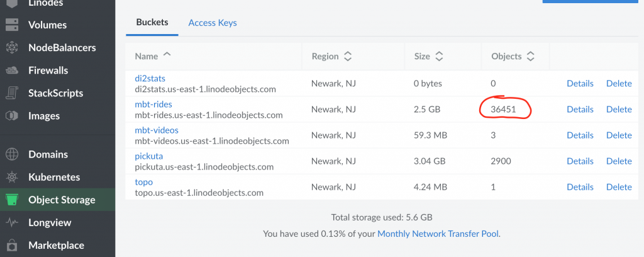Open Volumes via its sidebar icon
Viewport: 644px width, 257px height.
[x=12, y=25]
